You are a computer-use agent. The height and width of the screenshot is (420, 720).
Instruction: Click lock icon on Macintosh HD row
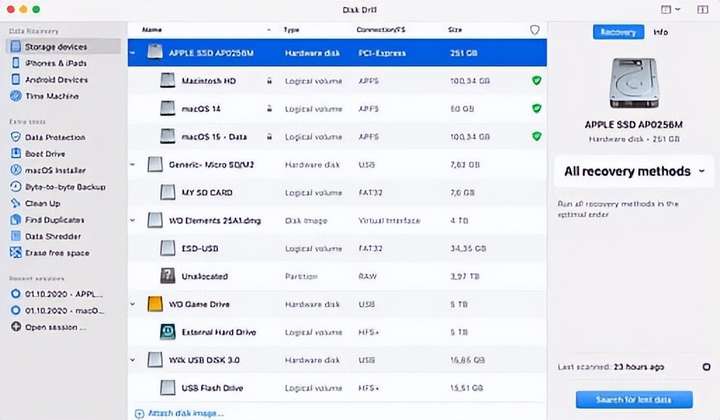pyautogui.click(x=270, y=80)
